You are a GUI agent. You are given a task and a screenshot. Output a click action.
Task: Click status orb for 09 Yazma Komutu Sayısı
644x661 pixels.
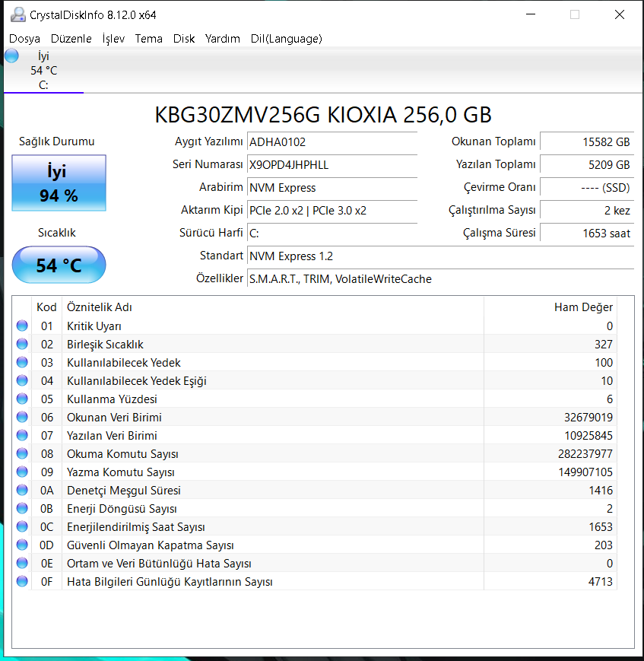[x=22, y=472]
